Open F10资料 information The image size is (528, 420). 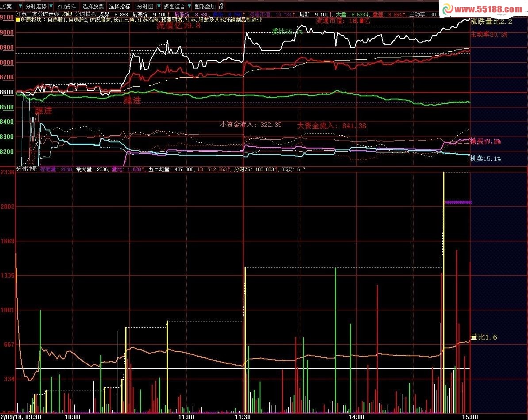point(66,6)
